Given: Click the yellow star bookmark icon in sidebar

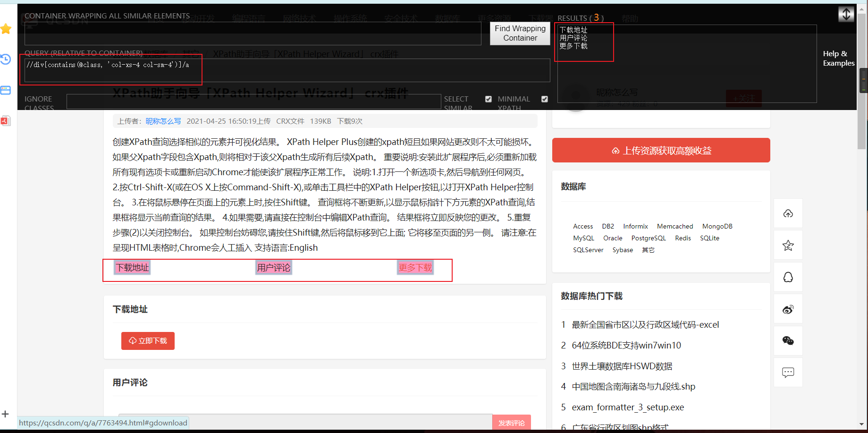Looking at the screenshot, I should pyautogui.click(x=6, y=29).
